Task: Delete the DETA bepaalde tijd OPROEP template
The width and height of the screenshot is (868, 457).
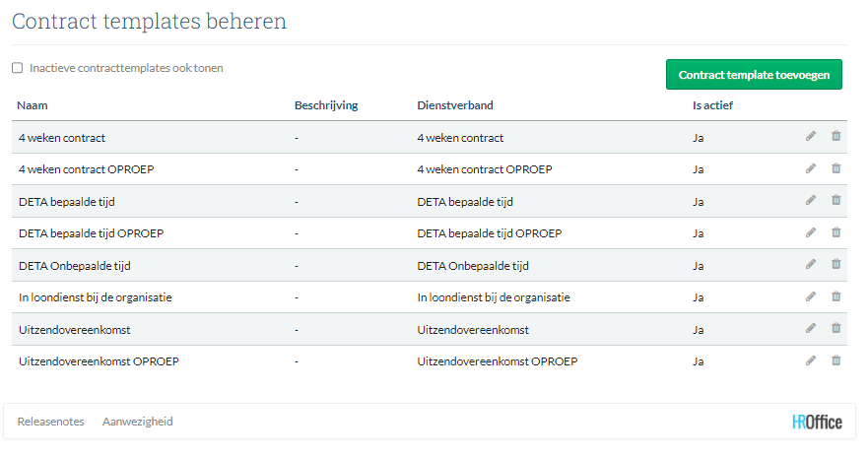Action: tap(835, 232)
